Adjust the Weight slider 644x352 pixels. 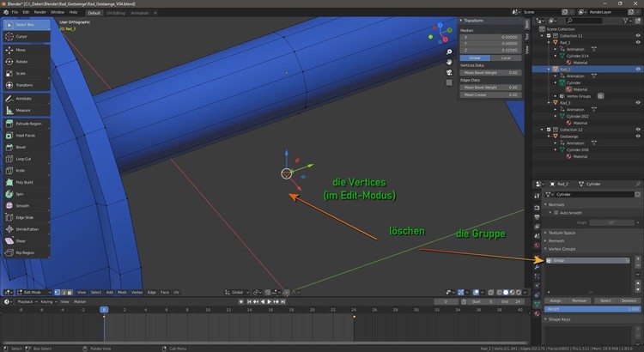click(x=589, y=308)
